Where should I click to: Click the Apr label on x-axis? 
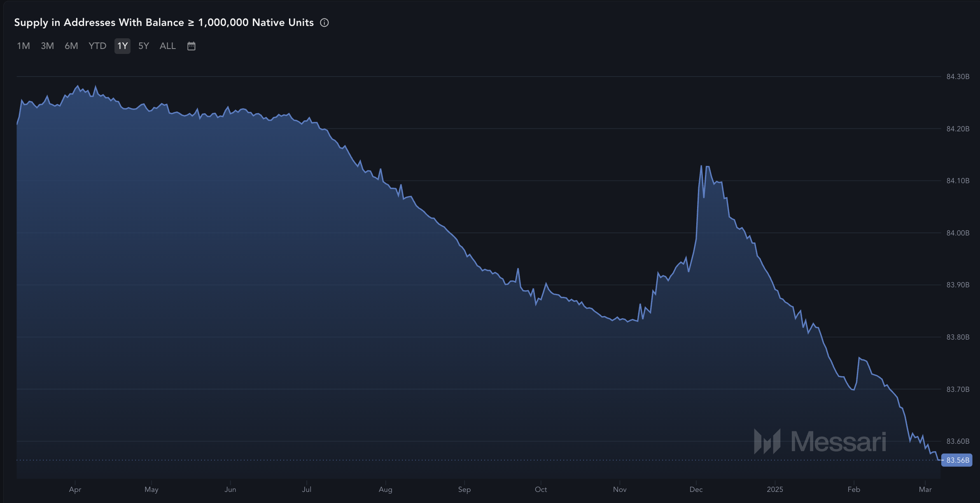[x=75, y=489]
